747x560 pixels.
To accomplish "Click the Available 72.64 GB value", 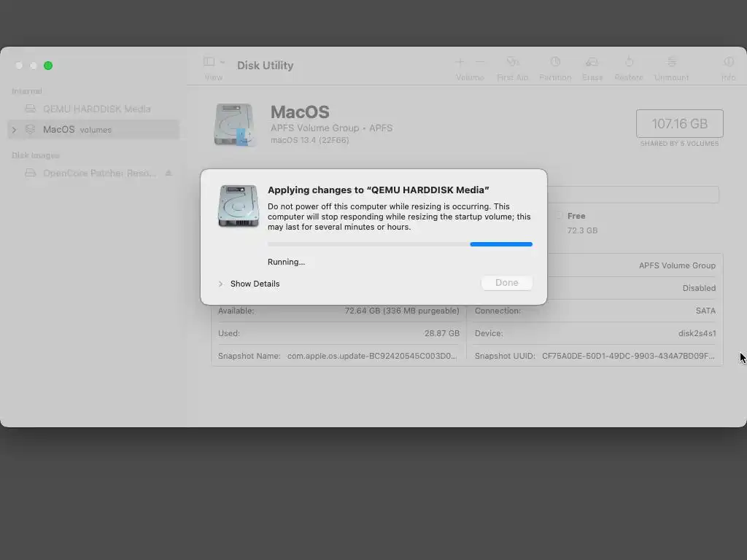I will pyautogui.click(x=402, y=311).
